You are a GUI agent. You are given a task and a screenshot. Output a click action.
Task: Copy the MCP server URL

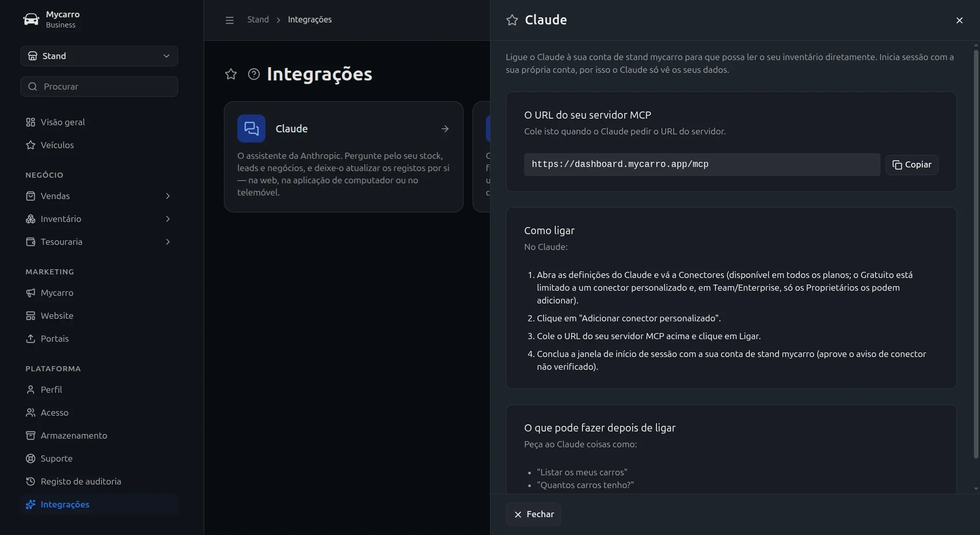(912, 165)
